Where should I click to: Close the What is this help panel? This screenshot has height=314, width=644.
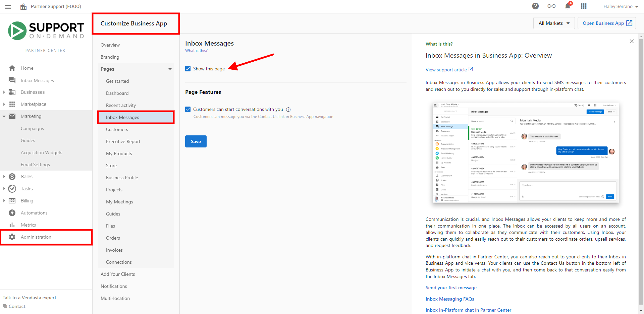pyautogui.click(x=632, y=41)
